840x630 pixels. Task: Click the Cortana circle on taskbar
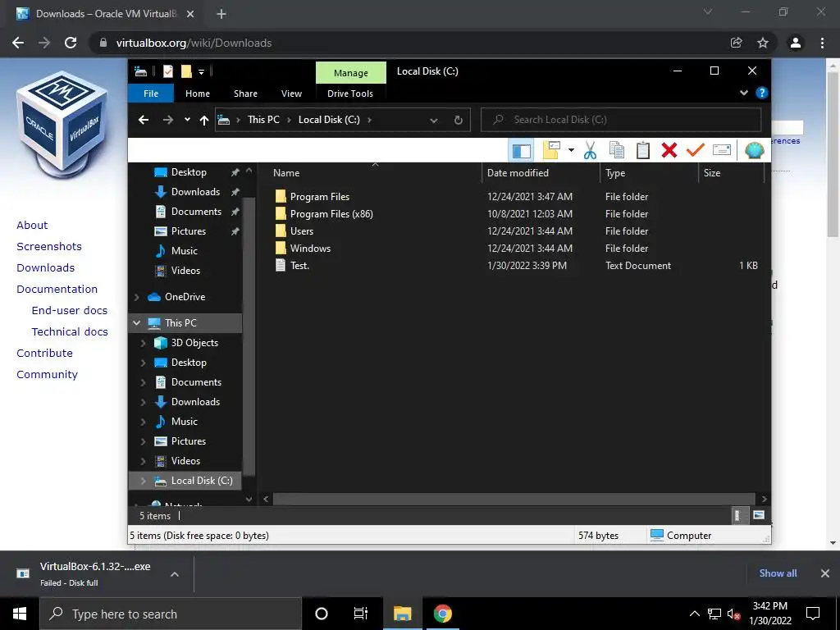tap(322, 614)
